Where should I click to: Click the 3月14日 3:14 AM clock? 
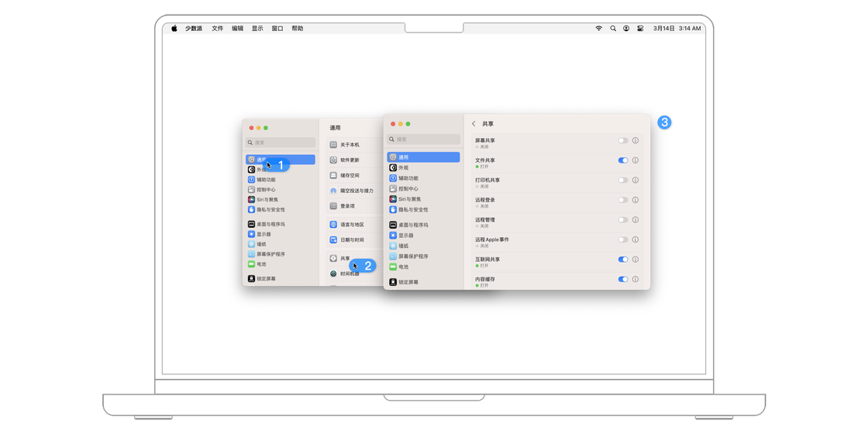[x=677, y=28]
